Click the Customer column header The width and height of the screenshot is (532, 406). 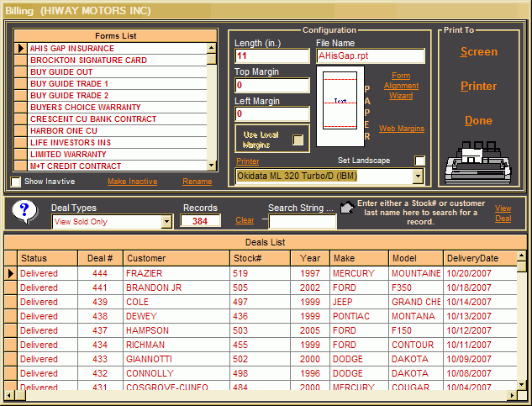coord(176,258)
